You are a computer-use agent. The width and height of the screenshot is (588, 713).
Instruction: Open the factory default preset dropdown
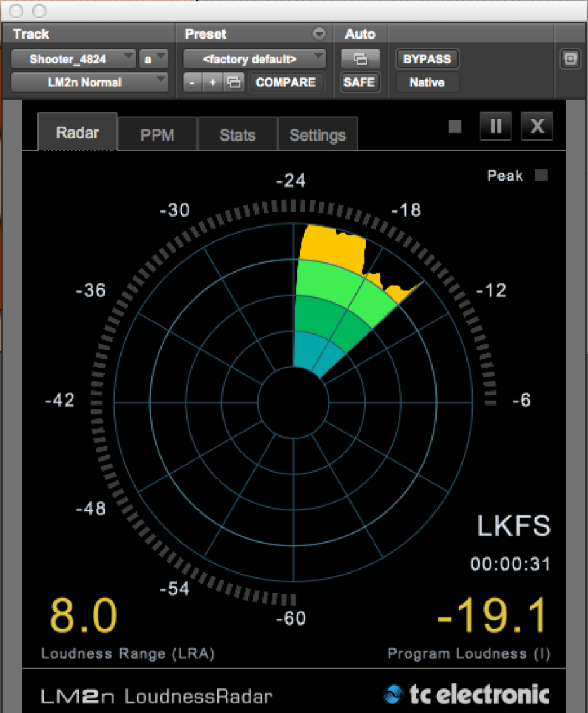(x=254, y=59)
